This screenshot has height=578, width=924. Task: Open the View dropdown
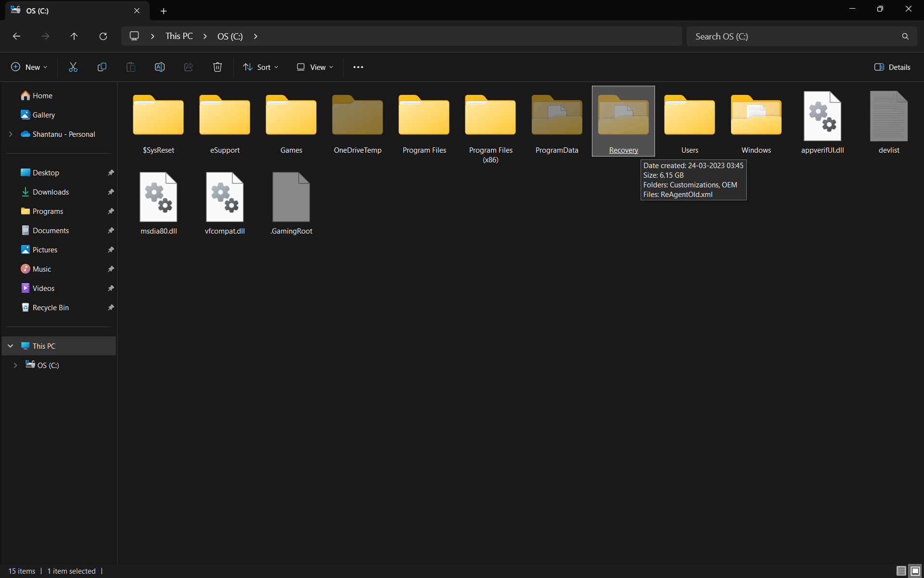[x=315, y=67]
